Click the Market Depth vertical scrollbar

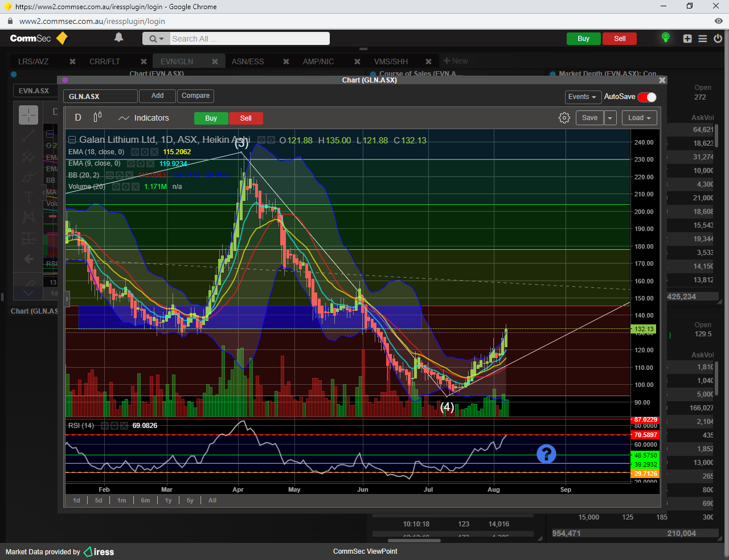click(x=716, y=135)
